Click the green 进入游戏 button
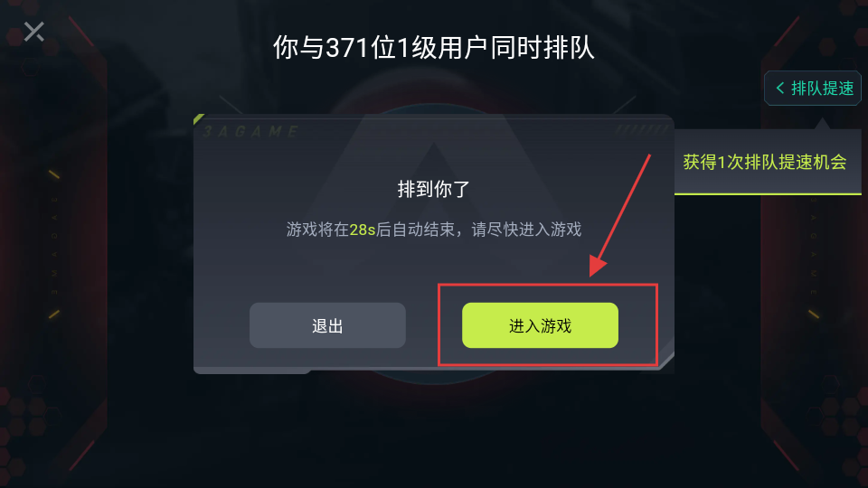The height and width of the screenshot is (488, 868). (540, 325)
